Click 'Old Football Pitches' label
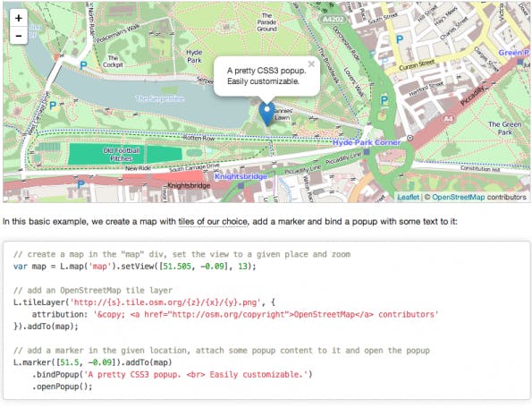 point(121,155)
